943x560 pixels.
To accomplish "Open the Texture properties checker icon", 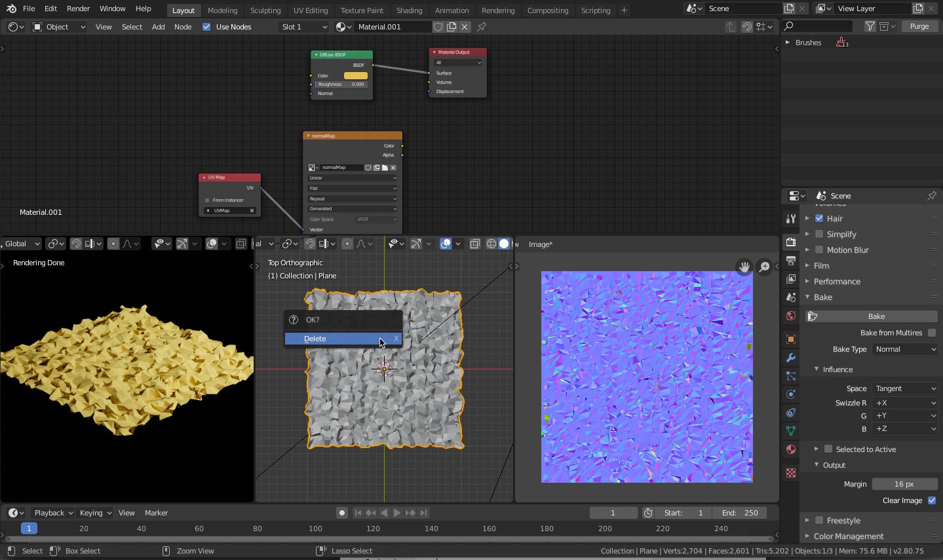I will tap(791, 473).
